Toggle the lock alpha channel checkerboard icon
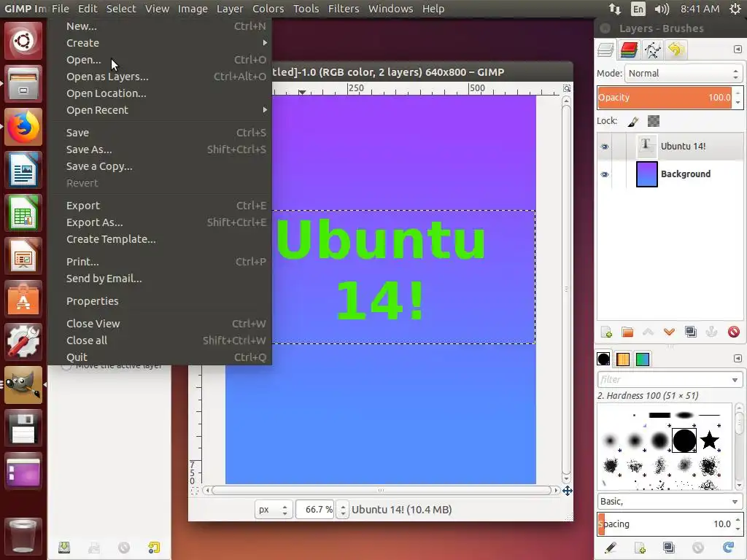747x560 pixels. click(x=654, y=122)
